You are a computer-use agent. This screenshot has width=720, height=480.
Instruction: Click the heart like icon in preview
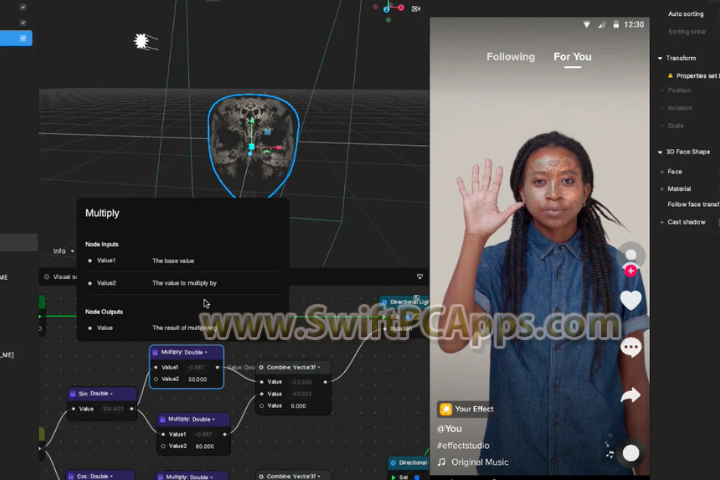tap(631, 300)
